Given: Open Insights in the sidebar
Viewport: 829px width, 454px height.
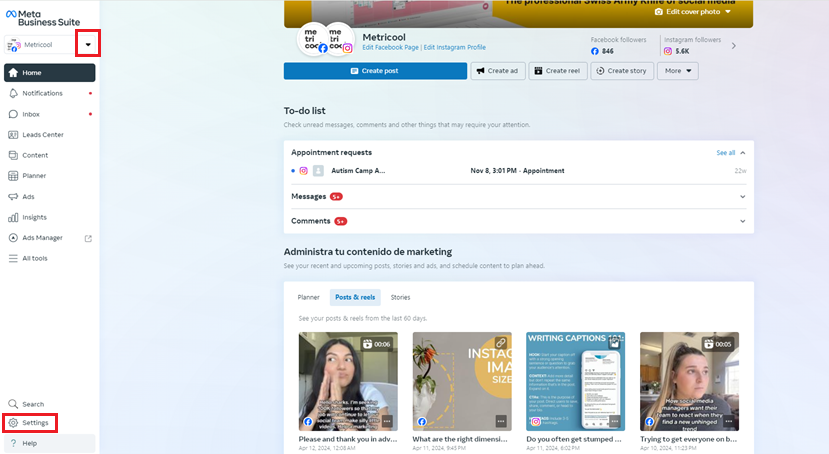Looking at the screenshot, I should pos(34,217).
